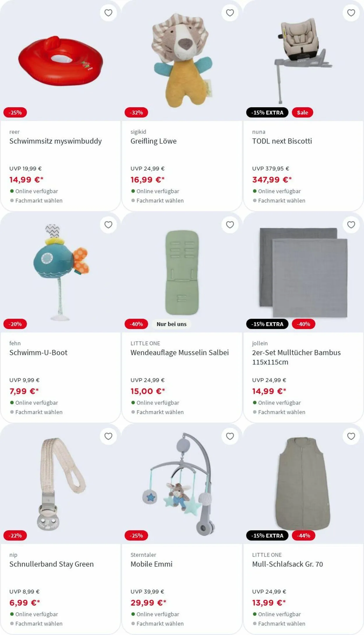
Task: Open red swim seat product image
Action: [61, 61]
